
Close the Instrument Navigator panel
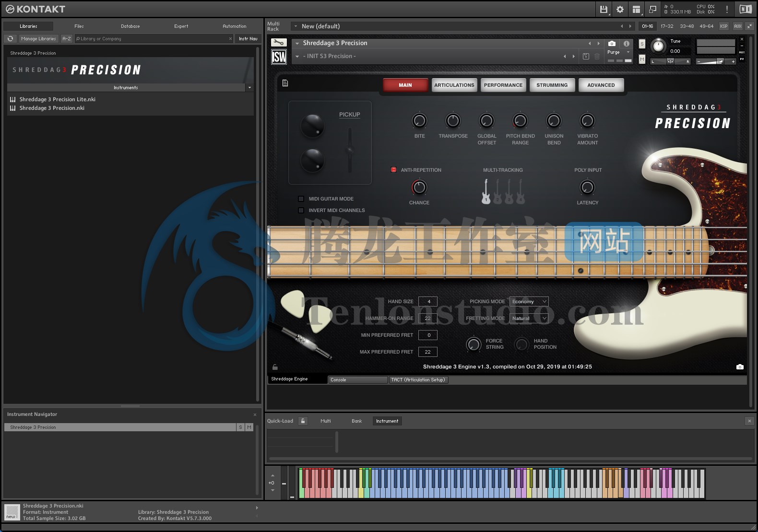click(255, 414)
